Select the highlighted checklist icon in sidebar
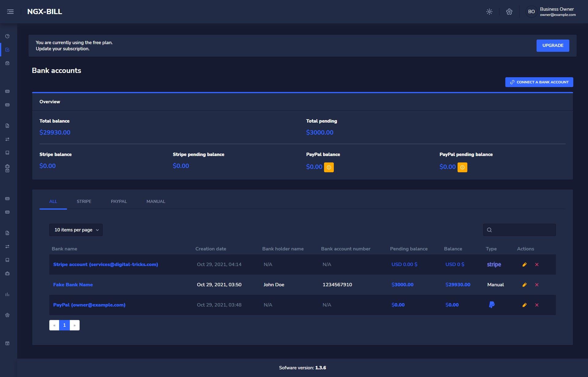Screen dimensions: 588x377 pyautogui.click(x=7, y=50)
